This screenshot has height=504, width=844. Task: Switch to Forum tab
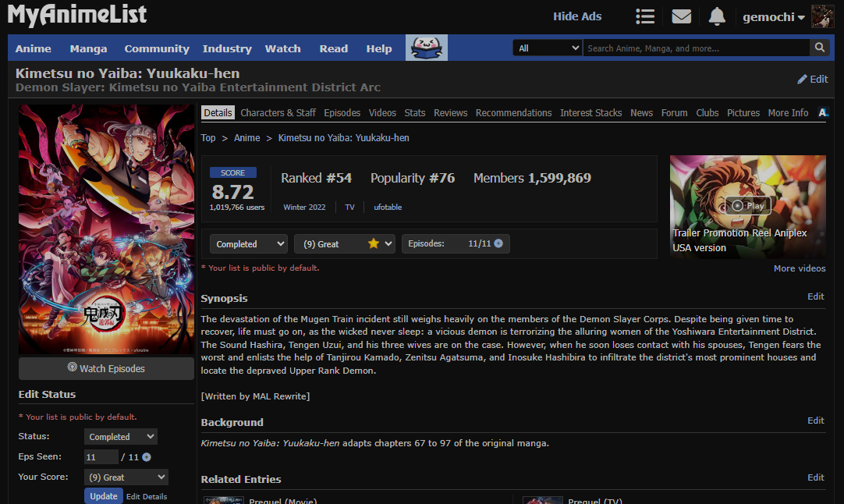[x=675, y=112]
